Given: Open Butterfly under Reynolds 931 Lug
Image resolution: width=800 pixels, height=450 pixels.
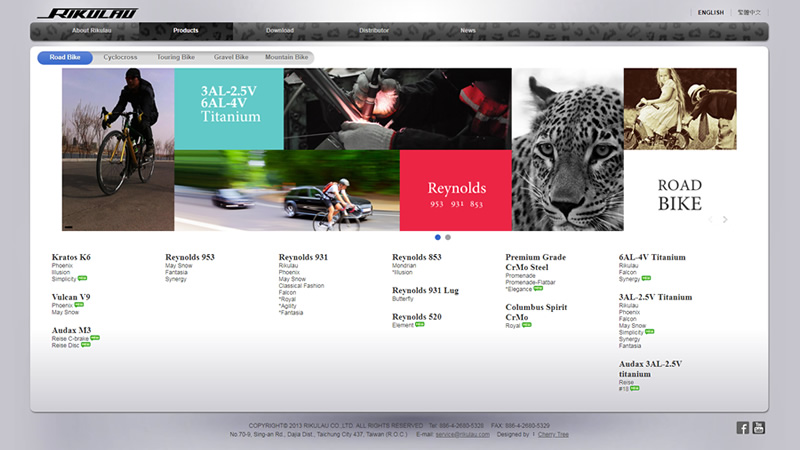Looking at the screenshot, I should click(403, 299).
